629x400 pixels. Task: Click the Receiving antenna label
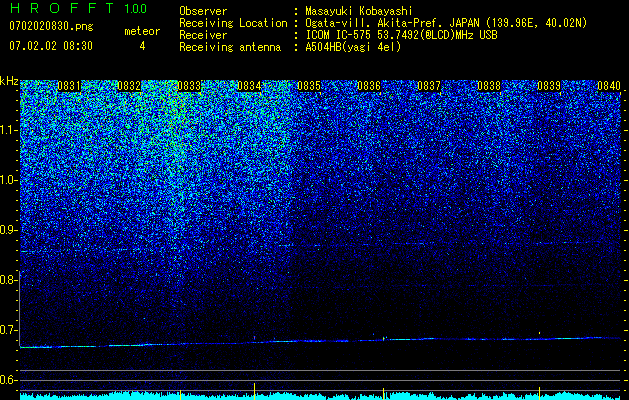pos(230,47)
